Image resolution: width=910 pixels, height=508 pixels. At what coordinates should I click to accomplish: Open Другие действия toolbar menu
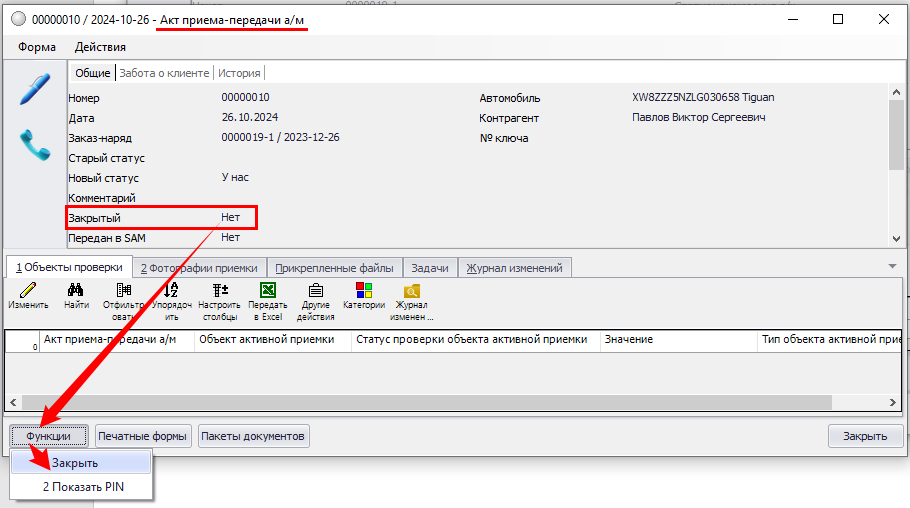coord(315,297)
